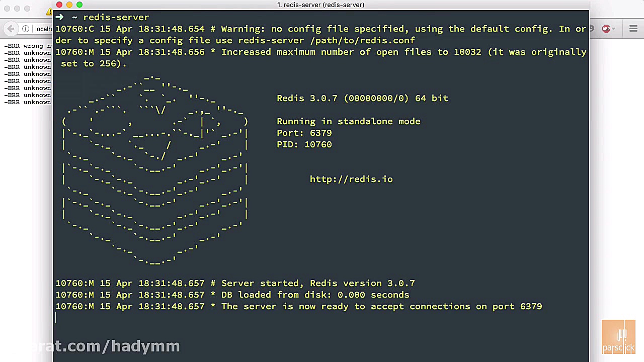This screenshot has height=362, width=644.
Task: Close the background browser window
Action: click(x=7, y=9)
